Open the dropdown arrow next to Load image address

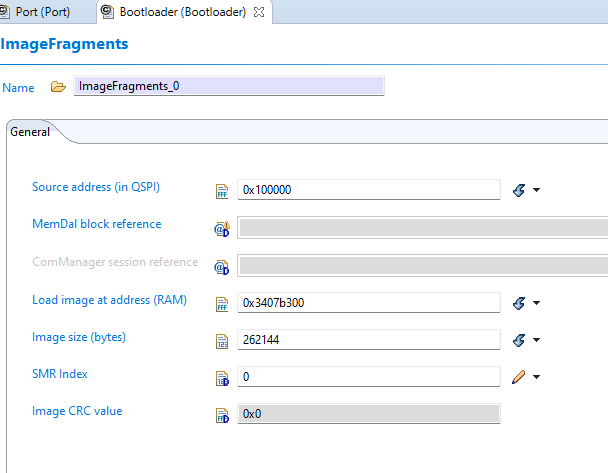[536, 303]
